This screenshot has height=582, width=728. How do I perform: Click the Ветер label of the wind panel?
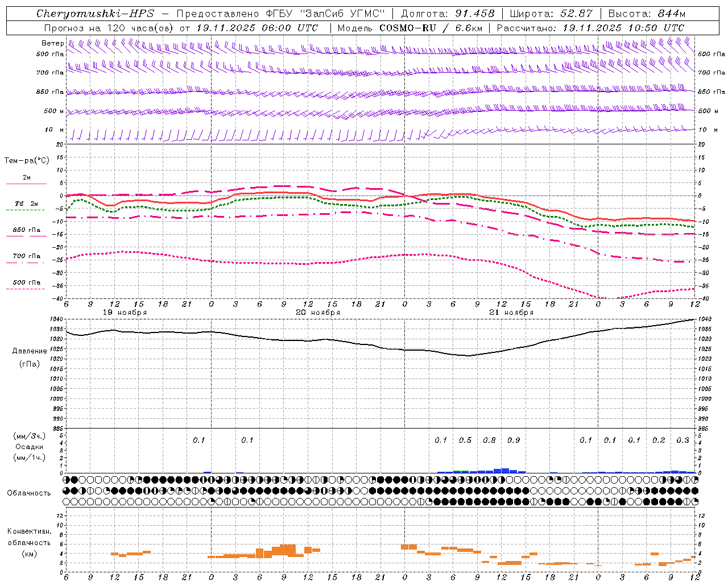(52, 43)
